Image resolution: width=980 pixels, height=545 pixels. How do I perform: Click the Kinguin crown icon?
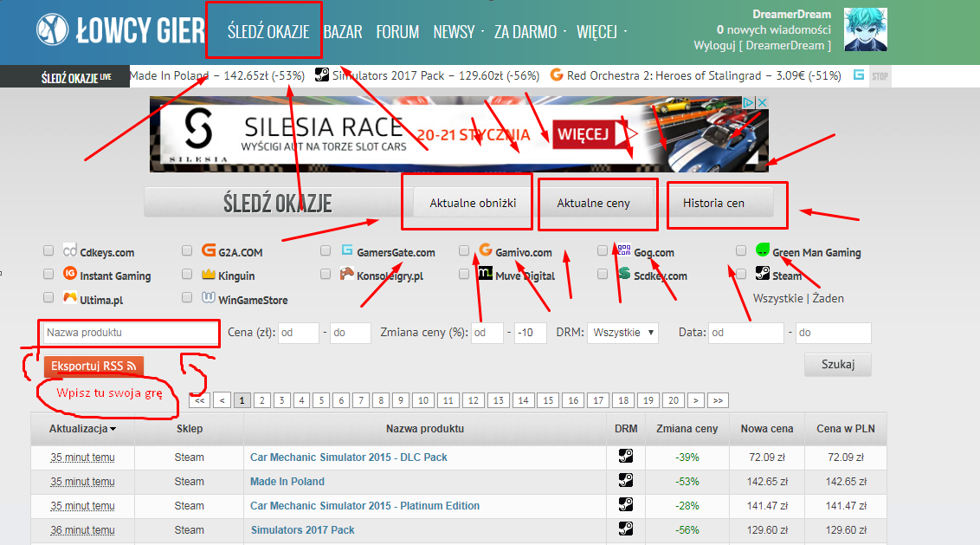click(x=209, y=274)
